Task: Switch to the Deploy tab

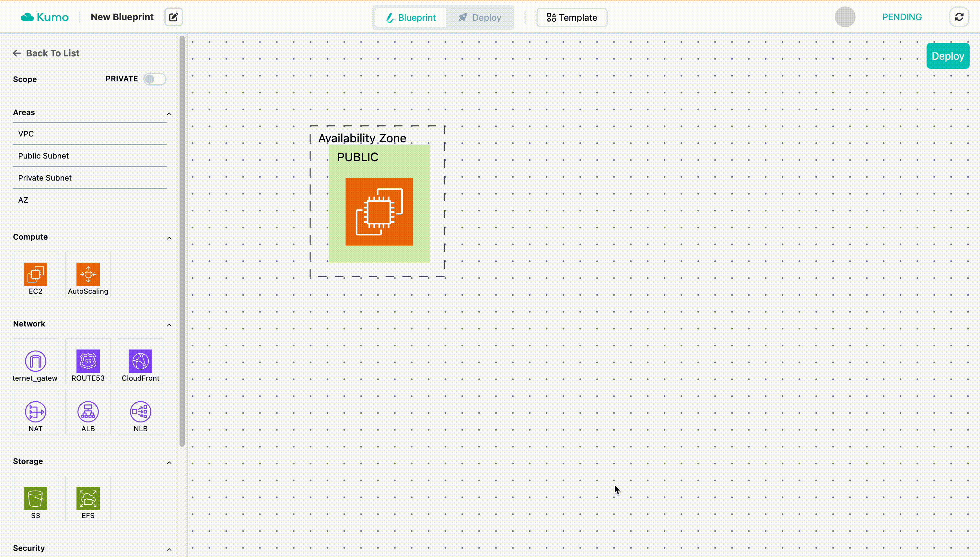Action: pyautogui.click(x=480, y=18)
